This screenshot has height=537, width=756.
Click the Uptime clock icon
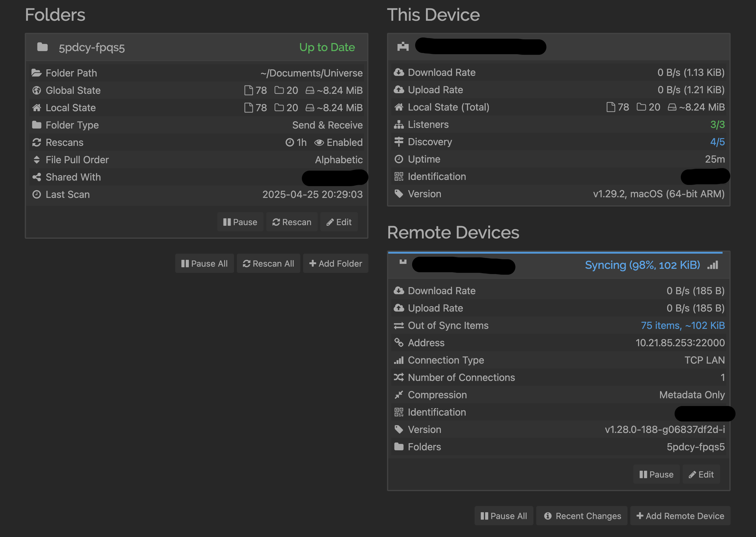[399, 159]
